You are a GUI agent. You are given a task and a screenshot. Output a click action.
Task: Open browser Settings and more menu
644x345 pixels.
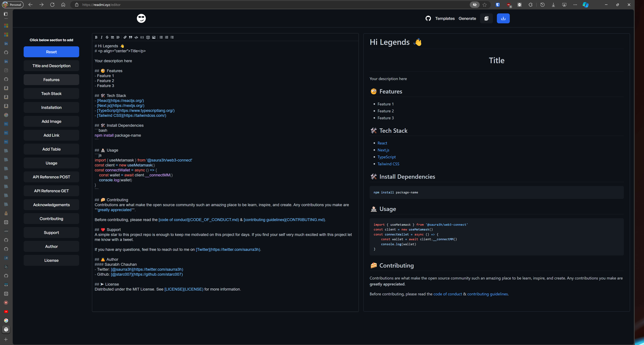[x=575, y=5]
